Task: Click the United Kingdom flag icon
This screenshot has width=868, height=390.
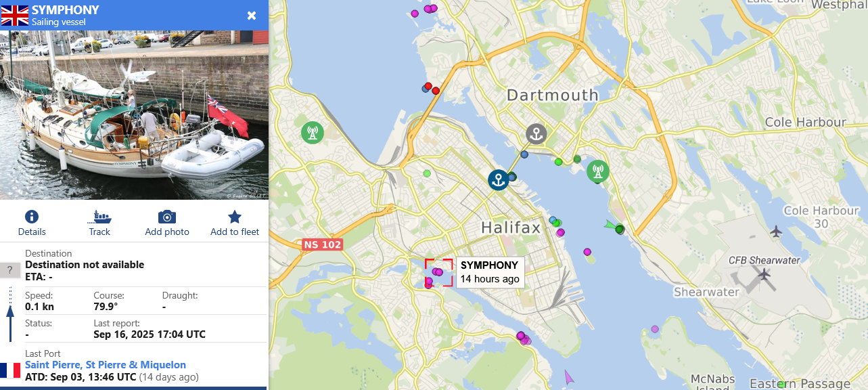Action: pyautogui.click(x=15, y=16)
